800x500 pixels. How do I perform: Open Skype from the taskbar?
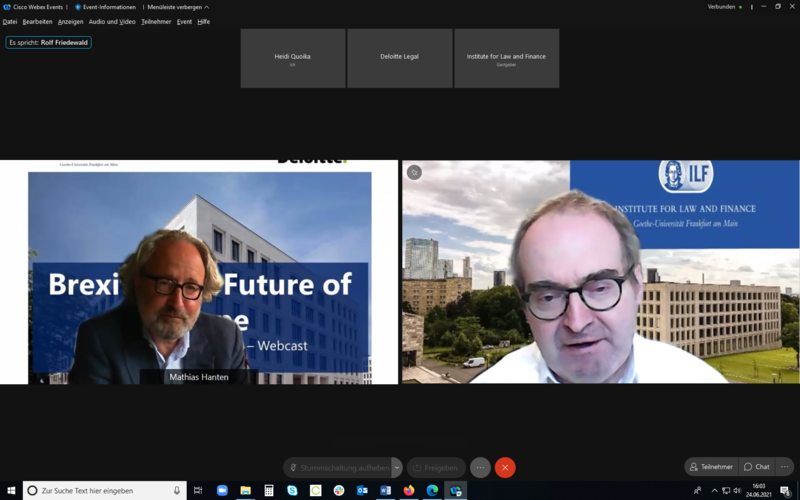point(292,490)
